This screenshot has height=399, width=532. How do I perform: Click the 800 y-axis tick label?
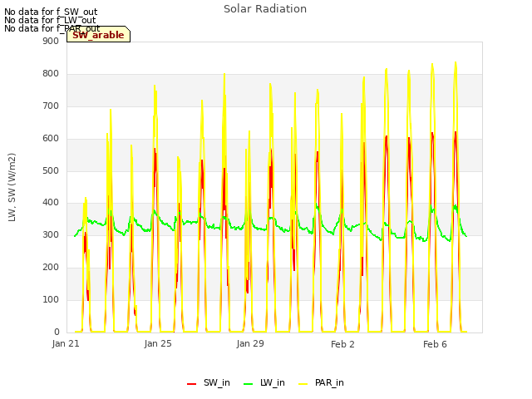(x=51, y=74)
